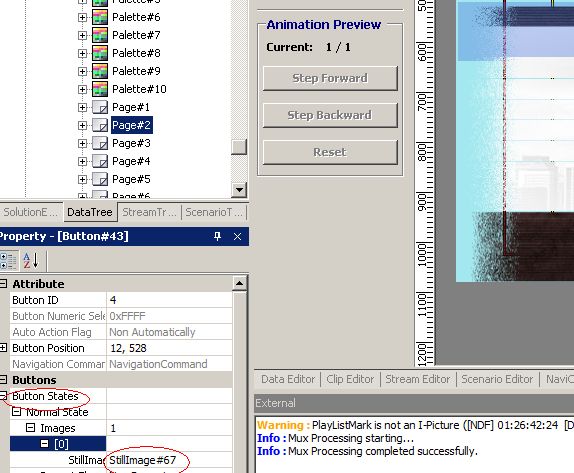Expand the Palette#8 tree node

tap(83, 53)
